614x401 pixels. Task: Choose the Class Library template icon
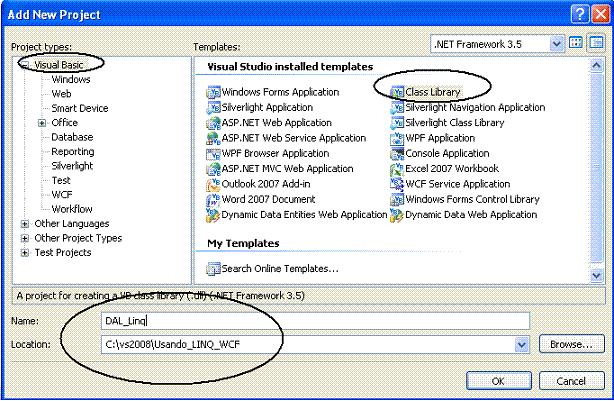[397, 92]
